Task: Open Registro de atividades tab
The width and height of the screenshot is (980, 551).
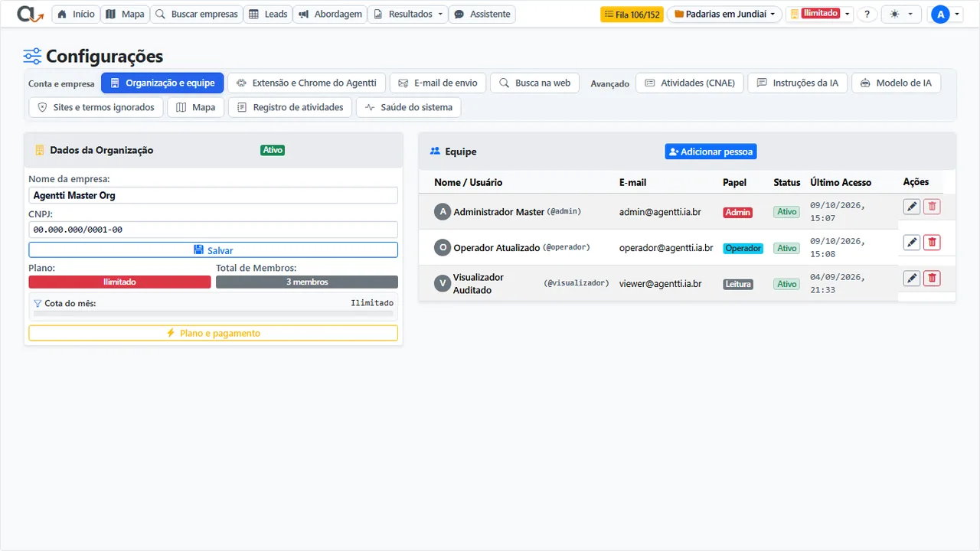Action: click(x=290, y=107)
